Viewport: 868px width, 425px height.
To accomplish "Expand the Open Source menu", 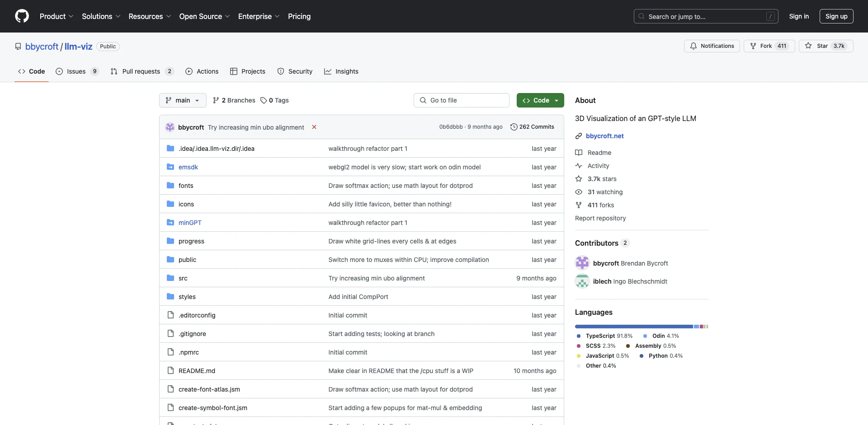I will coord(204,16).
